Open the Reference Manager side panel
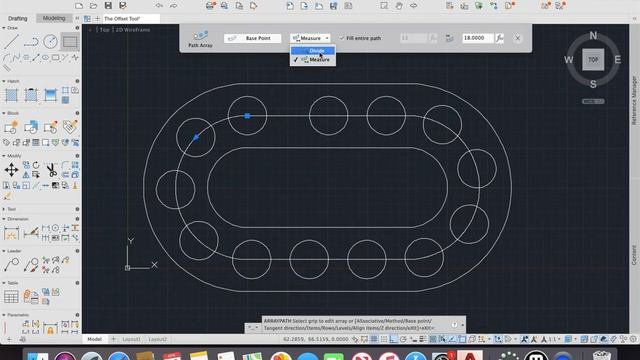 pyautogui.click(x=634, y=100)
